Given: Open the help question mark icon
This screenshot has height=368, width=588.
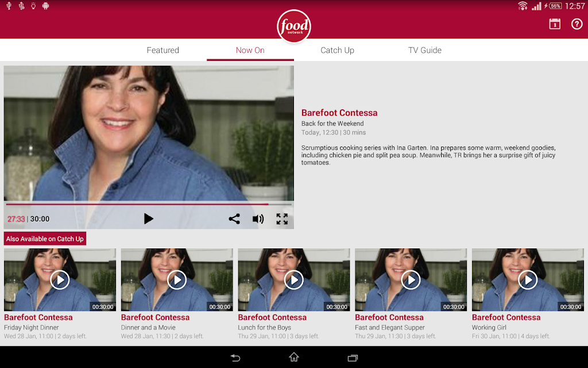Looking at the screenshot, I should [577, 24].
